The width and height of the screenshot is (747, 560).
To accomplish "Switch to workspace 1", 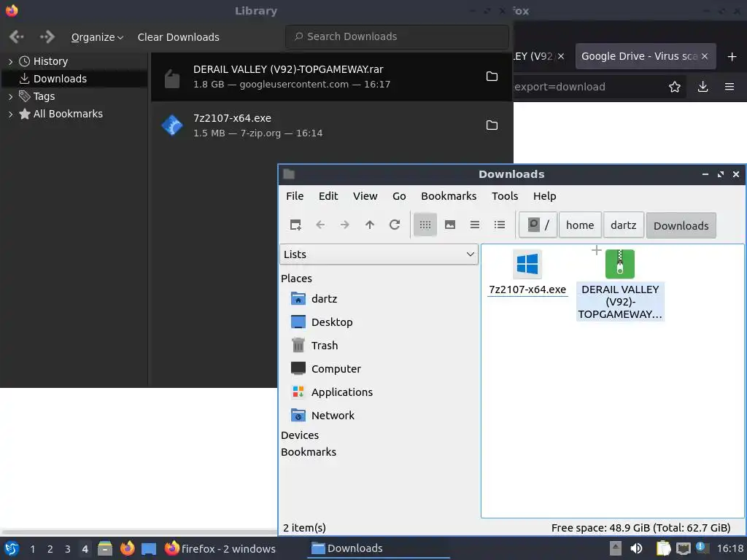I will click(x=32, y=549).
